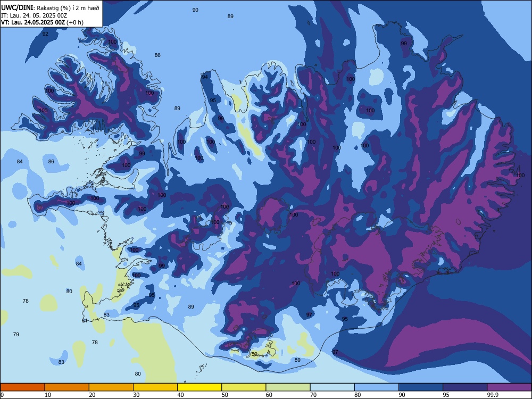Click the 70–80 pale blue legend swatch

332,387
